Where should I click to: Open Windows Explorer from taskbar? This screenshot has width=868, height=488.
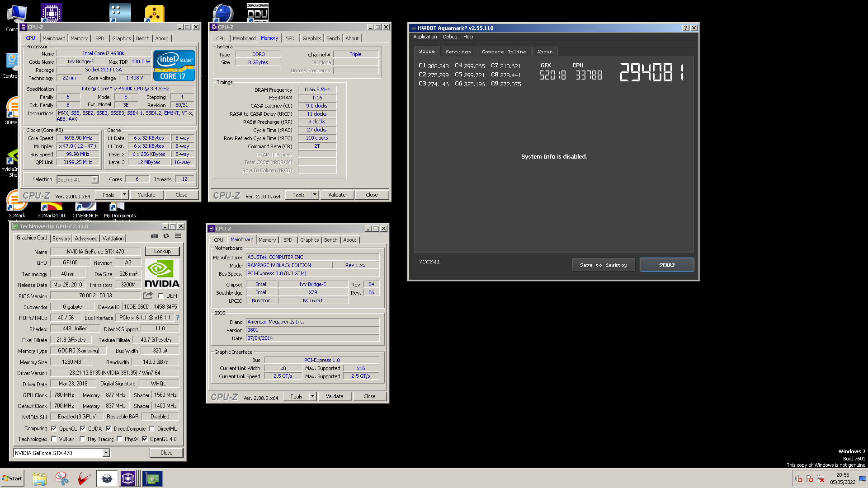(x=39, y=479)
